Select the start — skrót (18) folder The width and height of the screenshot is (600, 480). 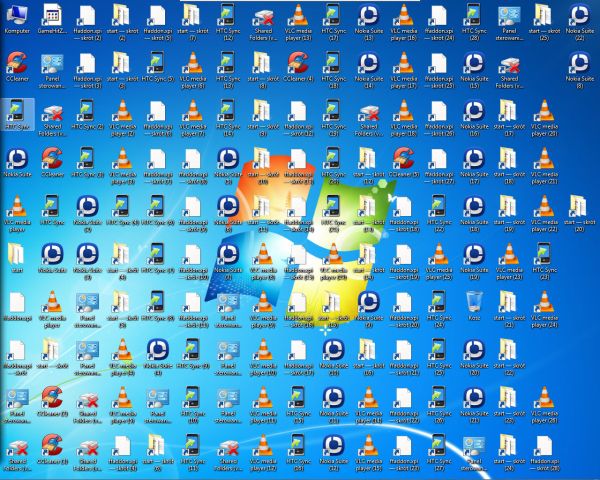pyautogui.click(x=509, y=167)
